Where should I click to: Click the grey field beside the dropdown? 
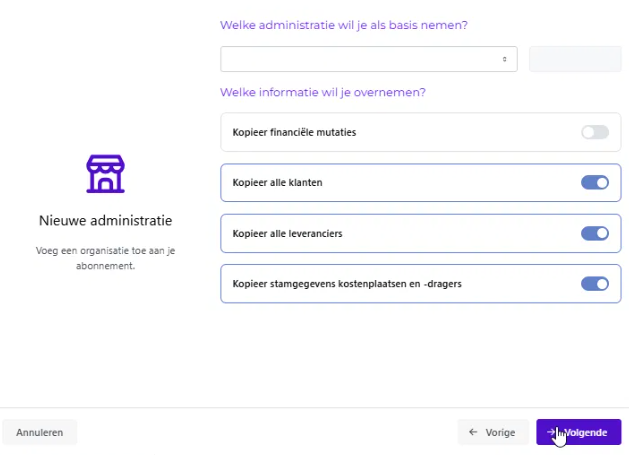tap(575, 59)
